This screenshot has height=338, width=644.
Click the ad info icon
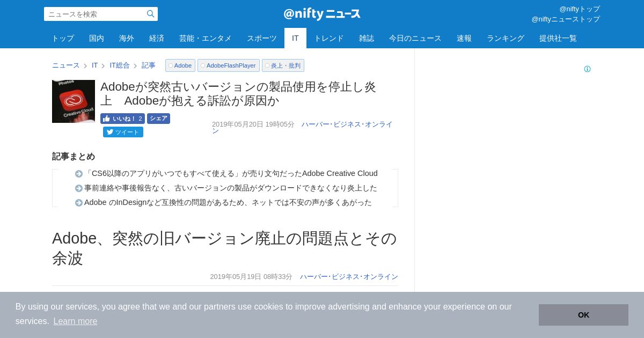click(587, 69)
